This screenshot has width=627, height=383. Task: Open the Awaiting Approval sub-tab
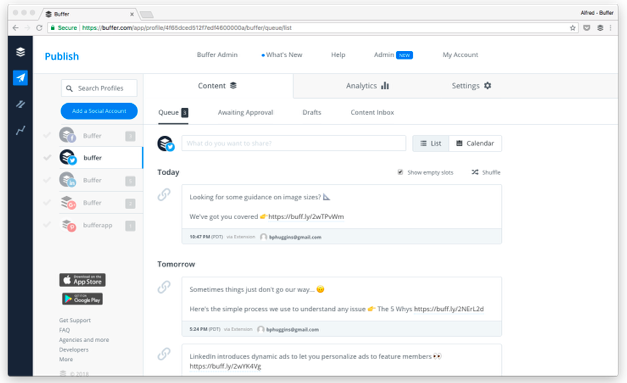[246, 113]
